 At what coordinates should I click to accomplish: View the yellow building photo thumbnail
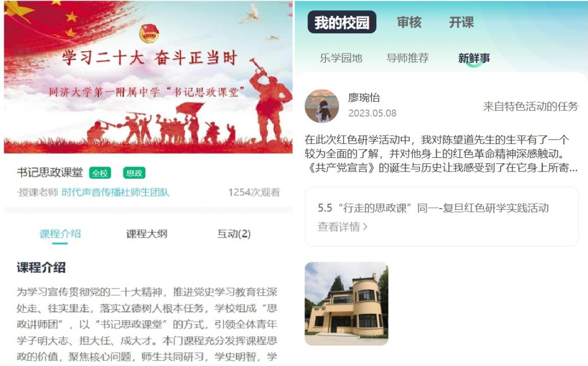[346, 303]
